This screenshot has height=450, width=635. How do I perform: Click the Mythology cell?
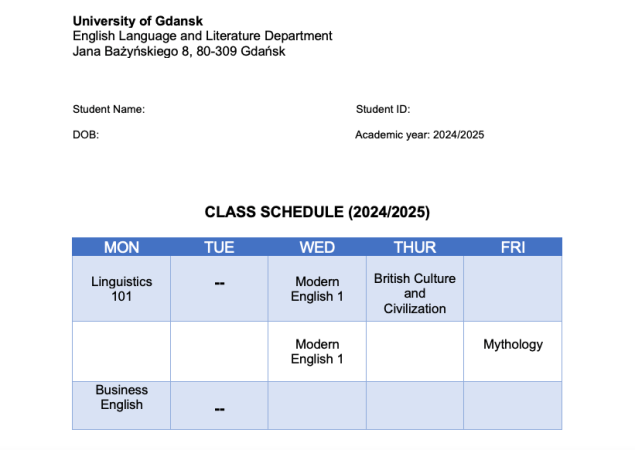[x=513, y=351]
